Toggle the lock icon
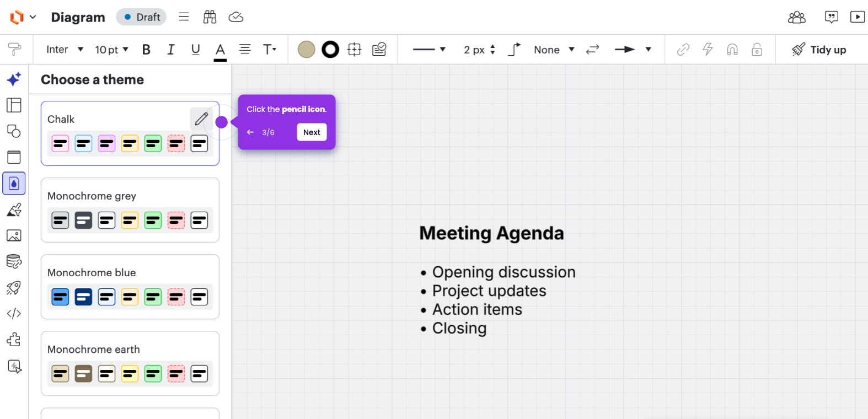 point(757,50)
